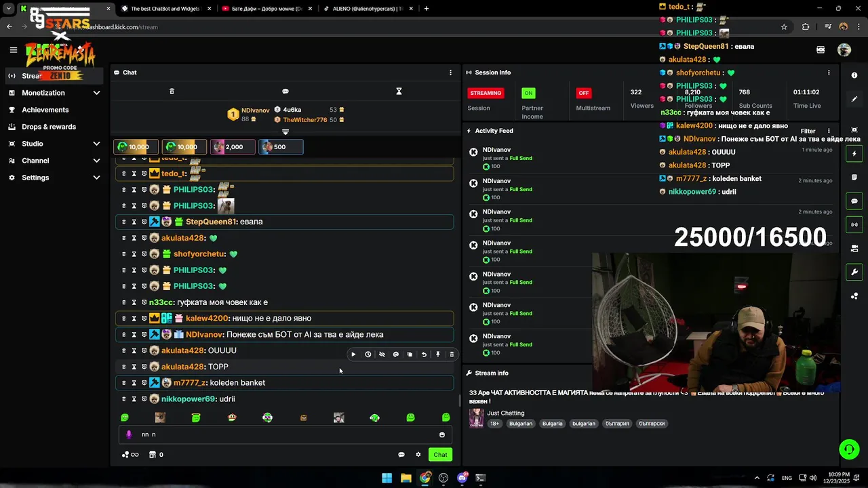The image size is (868, 488).
Task: Insert the first green emote in quick row
Action: click(x=125, y=418)
